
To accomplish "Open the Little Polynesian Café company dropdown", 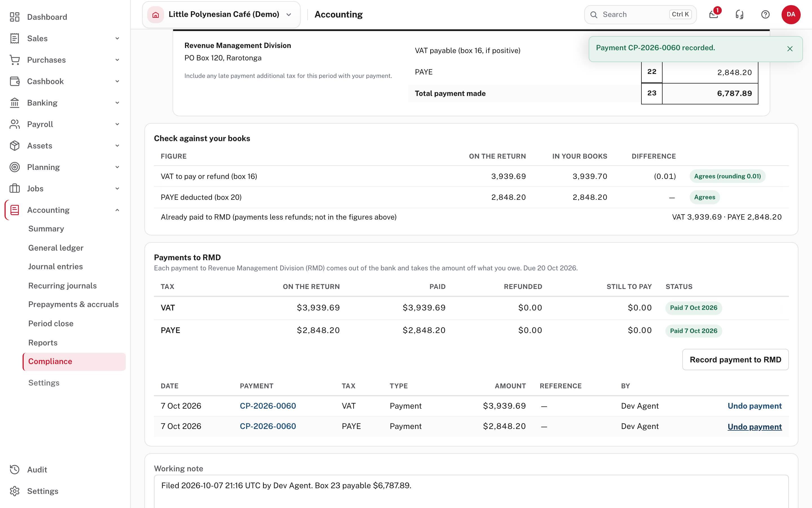I will pyautogui.click(x=221, y=14).
